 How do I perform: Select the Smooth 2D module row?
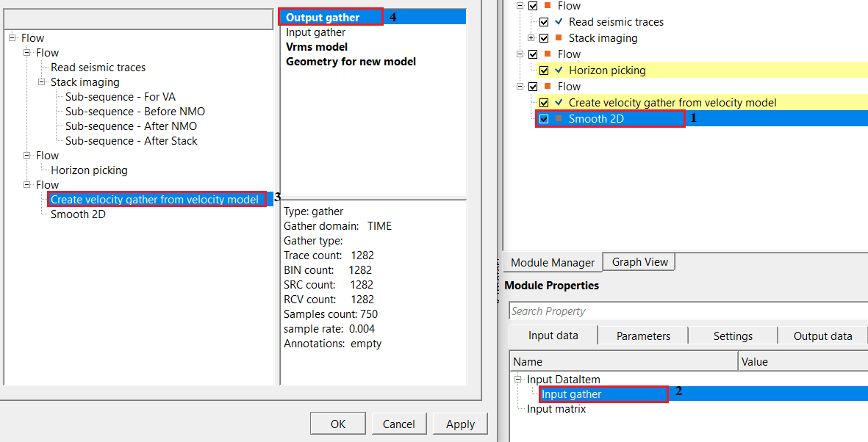tap(703, 118)
